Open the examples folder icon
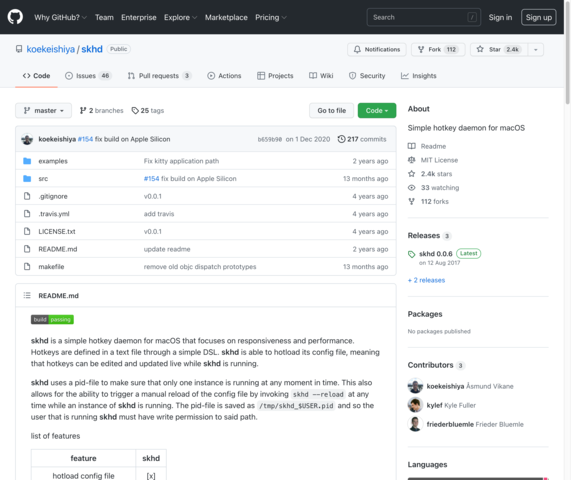The width and height of the screenshot is (571, 480). (27, 161)
